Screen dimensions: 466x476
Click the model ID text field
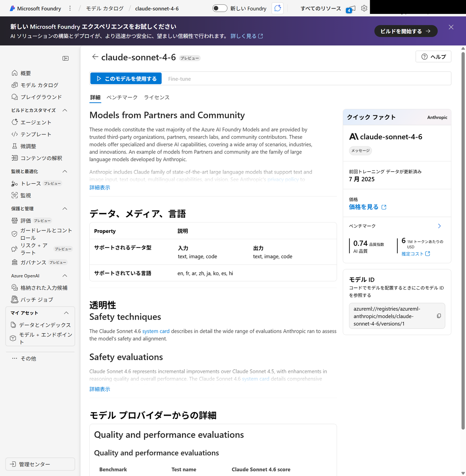(397, 316)
